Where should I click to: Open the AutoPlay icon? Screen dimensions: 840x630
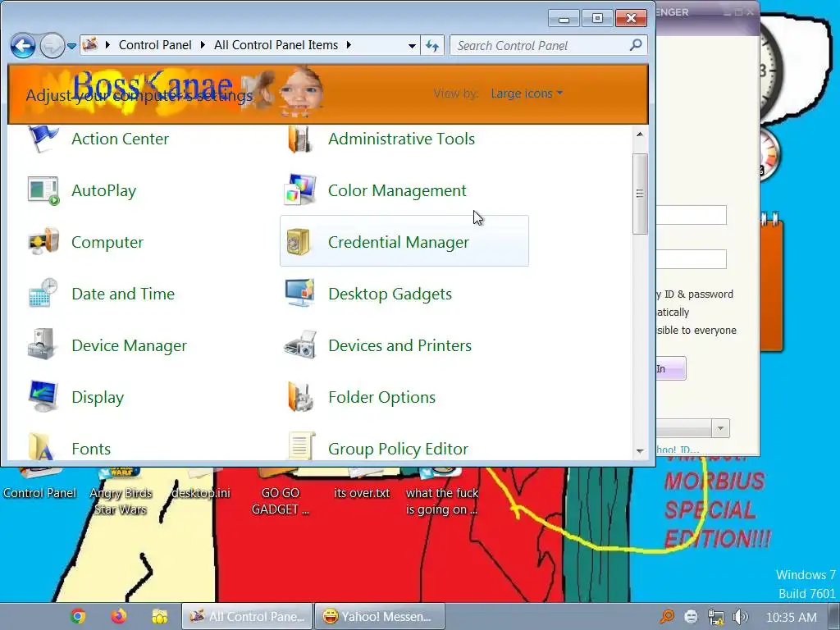(43, 190)
